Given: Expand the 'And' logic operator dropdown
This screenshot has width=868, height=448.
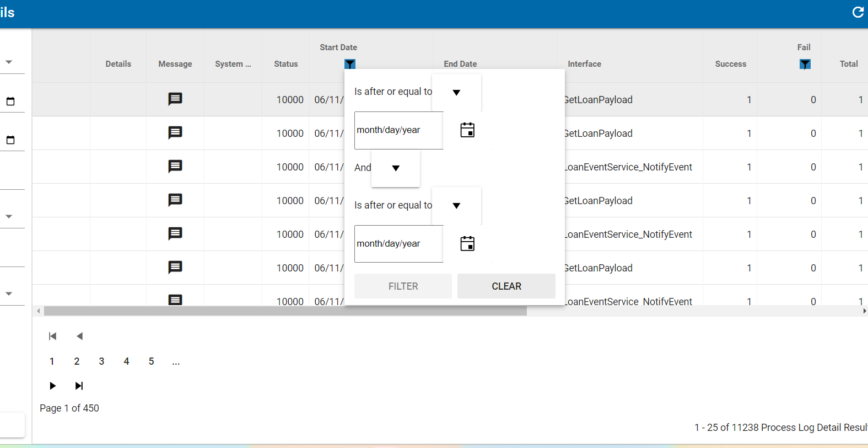Looking at the screenshot, I should tap(396, 168).
